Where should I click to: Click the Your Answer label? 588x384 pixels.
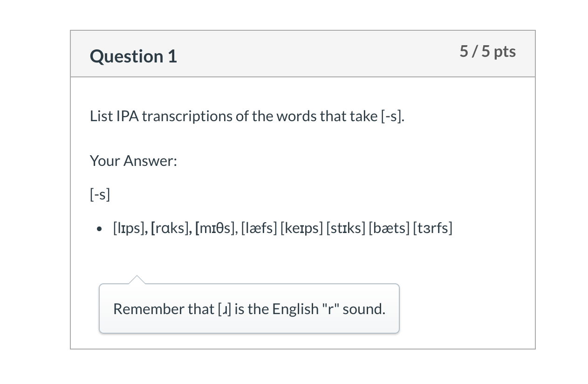[x=134, y=161]
